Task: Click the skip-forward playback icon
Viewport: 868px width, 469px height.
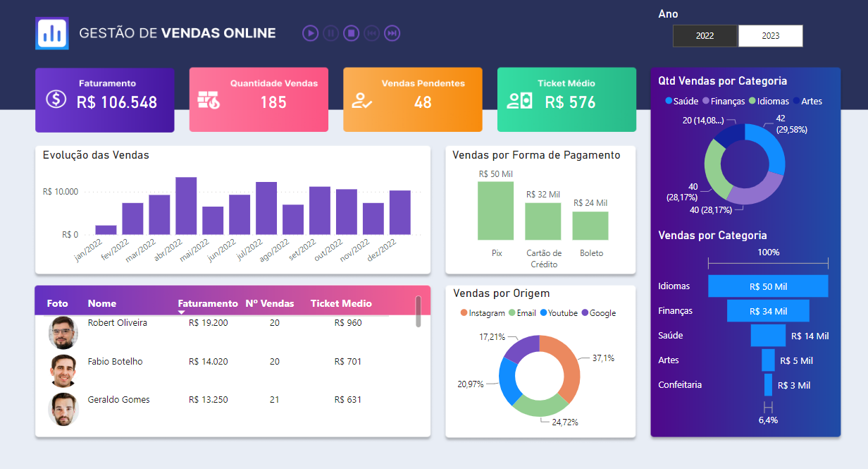Action: point(392,33)
